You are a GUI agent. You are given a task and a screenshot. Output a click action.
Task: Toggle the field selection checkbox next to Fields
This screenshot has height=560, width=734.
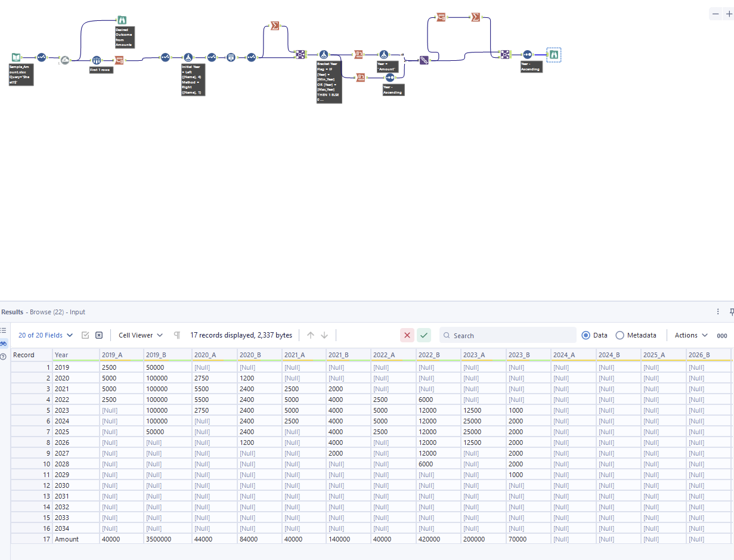point(85,335)
